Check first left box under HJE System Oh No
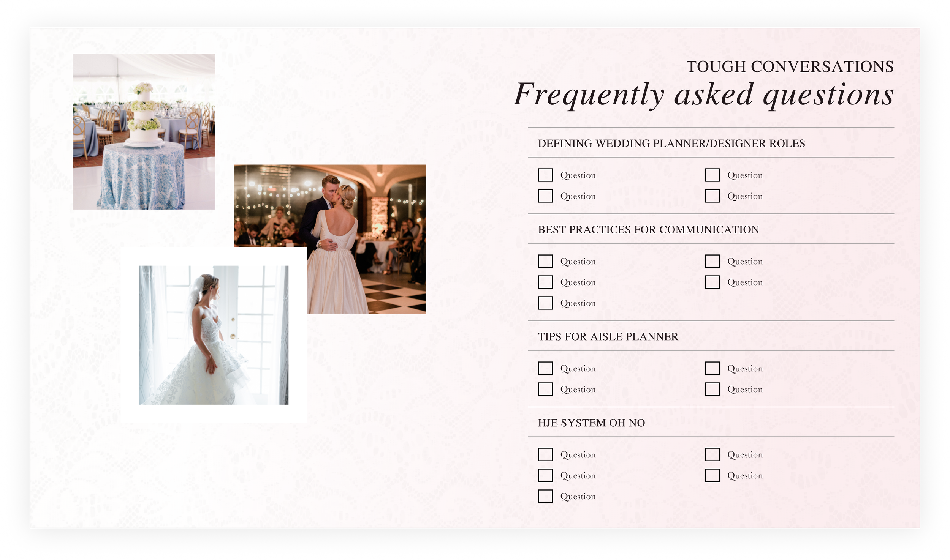 click(x=545, y=454)
